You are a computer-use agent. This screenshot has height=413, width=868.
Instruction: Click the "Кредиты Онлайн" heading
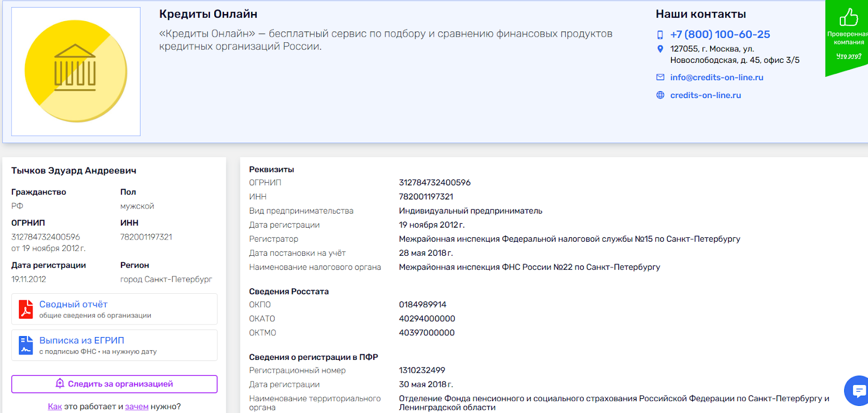click(x=208, y=14)
